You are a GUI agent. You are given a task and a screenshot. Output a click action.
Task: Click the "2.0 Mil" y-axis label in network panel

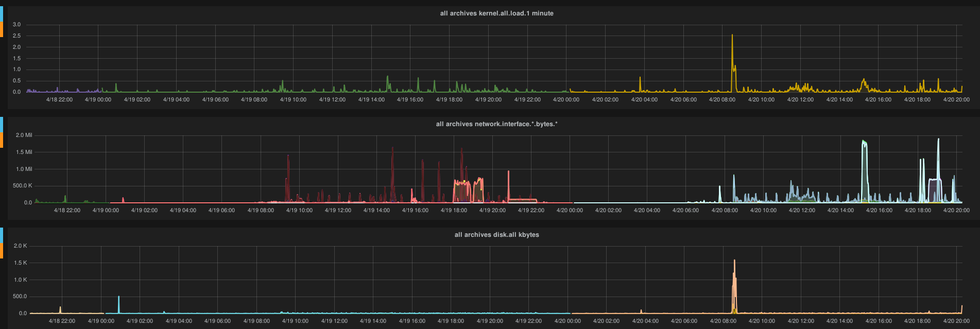coord(24,135)
